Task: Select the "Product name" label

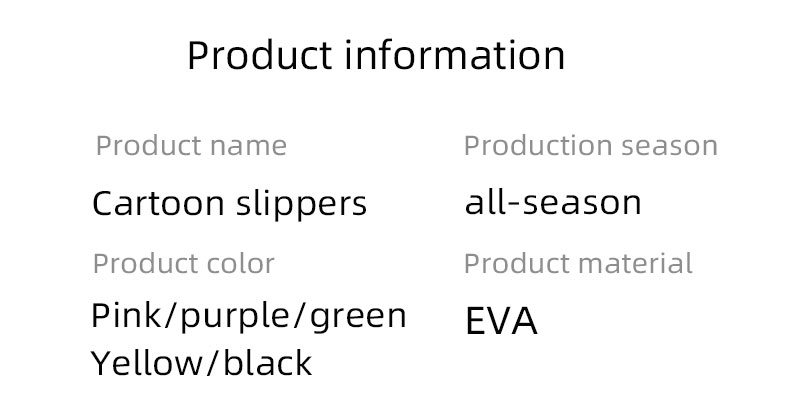Action: (x=191, y=146)
